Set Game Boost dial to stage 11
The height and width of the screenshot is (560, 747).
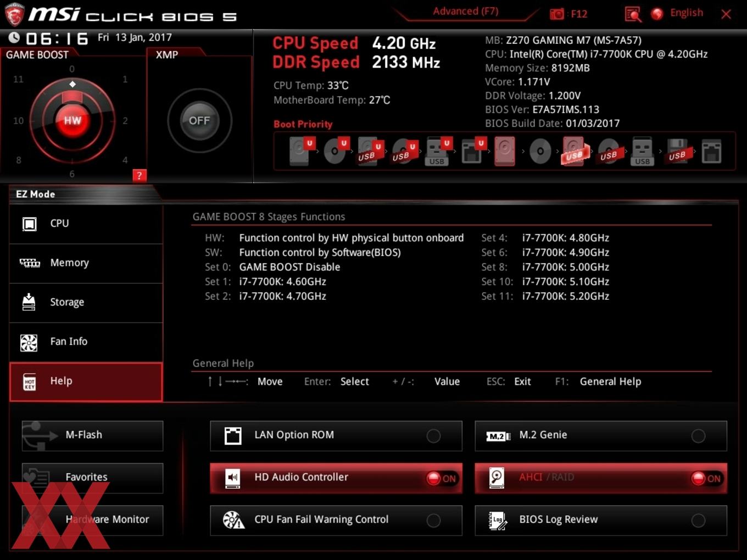(18, 79)
